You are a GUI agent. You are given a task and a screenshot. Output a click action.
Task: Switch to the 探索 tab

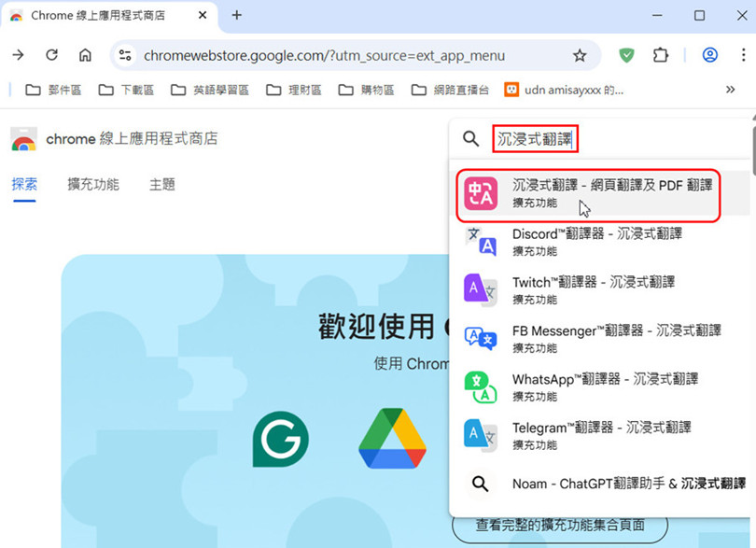(x=24, y=184)
